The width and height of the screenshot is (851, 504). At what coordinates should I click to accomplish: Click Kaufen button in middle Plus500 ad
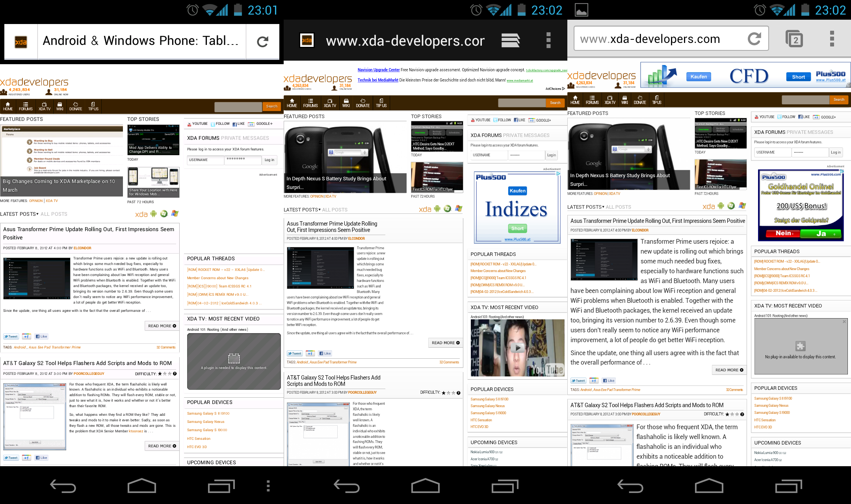click(518, 191)
